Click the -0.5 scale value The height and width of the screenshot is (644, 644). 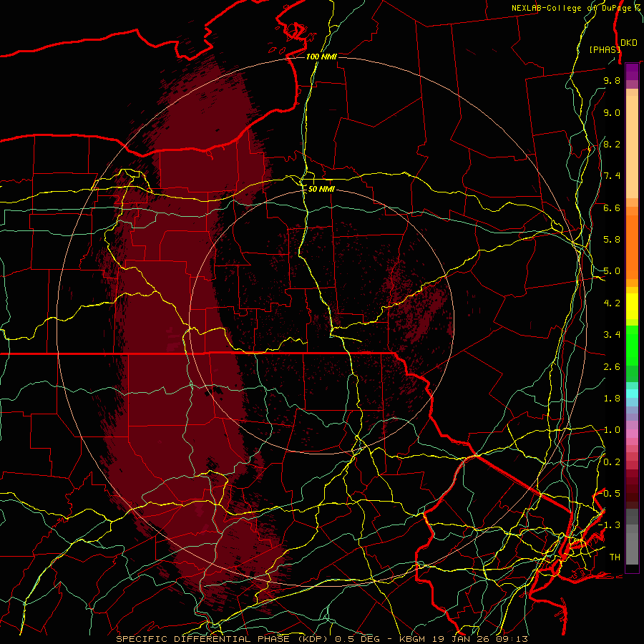tap(609, 493)
